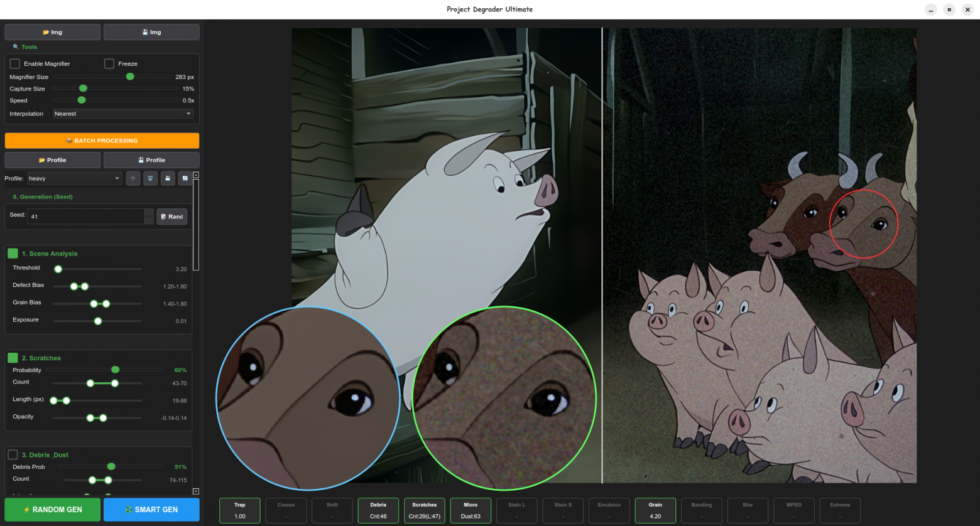Click the Generation (Seed) section label
980x526 pixels.
[x=43, y=197]
